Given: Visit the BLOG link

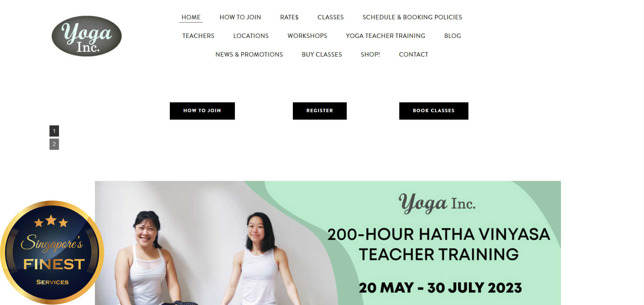Looking at the screenshot, I should click(452, 36).
